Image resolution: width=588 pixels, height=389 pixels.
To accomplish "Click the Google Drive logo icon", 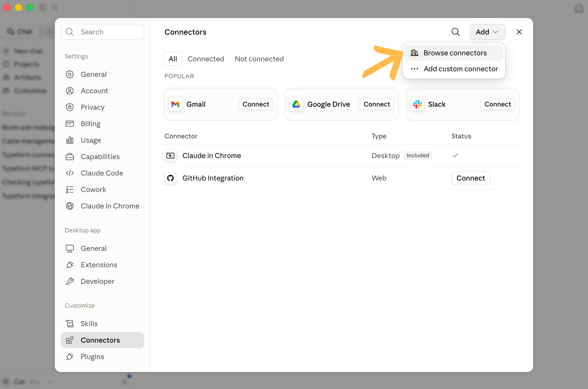I will pyautogui.click(x=296, y=104).
